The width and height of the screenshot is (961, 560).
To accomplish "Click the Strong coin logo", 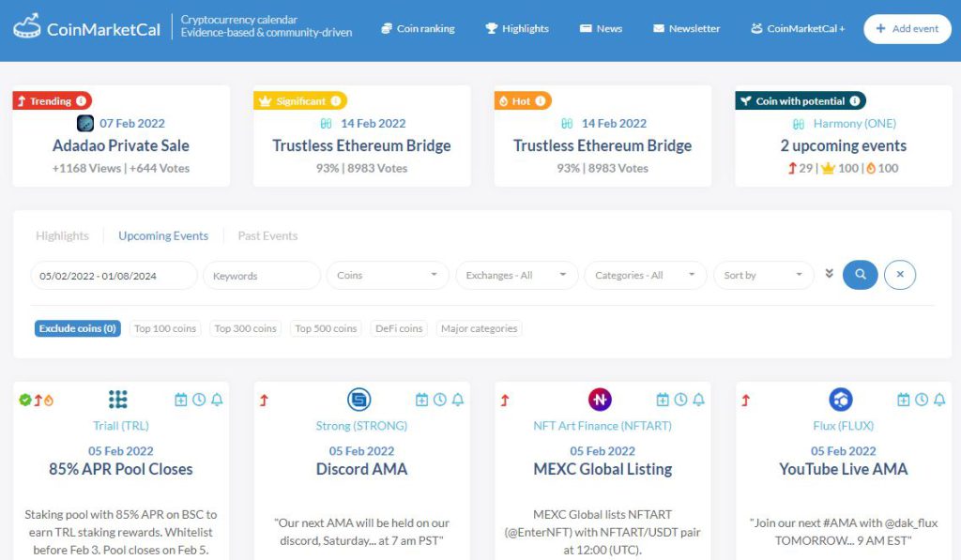I will coord(359,400).
